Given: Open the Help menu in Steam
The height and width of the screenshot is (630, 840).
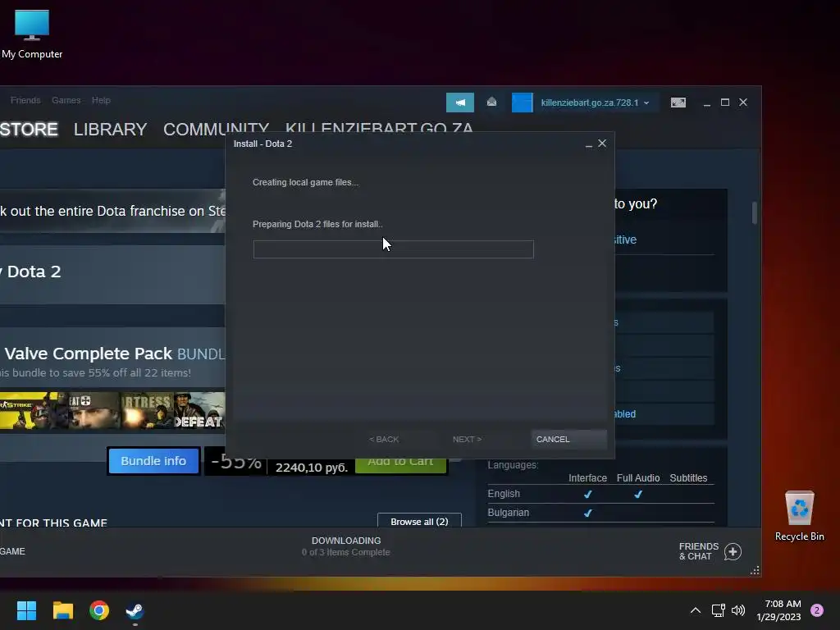Looking at the screenshot, I should tap(101, 100).
